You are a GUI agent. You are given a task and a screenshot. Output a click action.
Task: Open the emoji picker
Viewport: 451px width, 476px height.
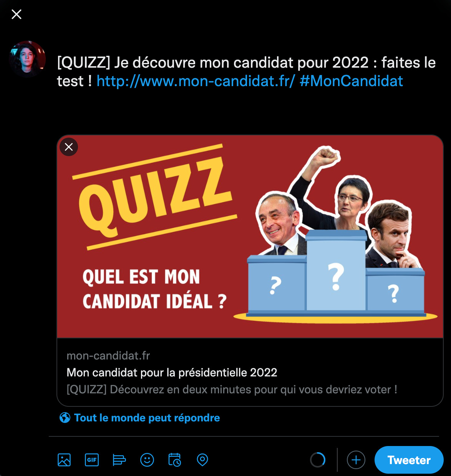point(147,460)
